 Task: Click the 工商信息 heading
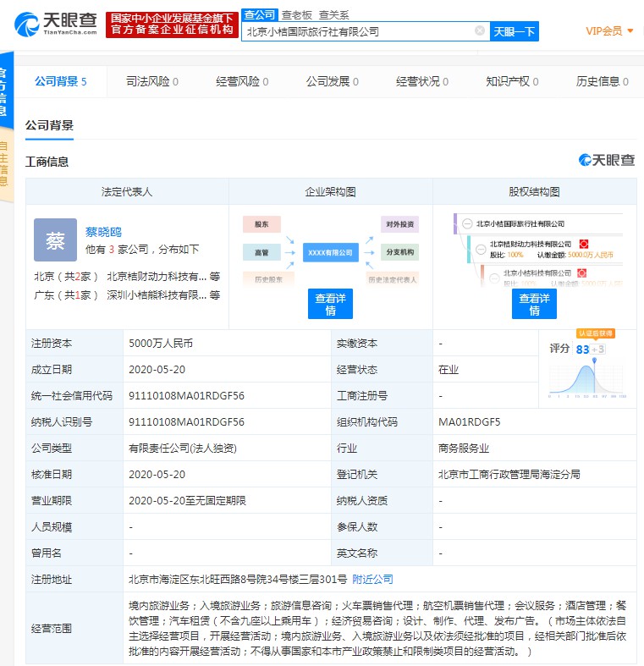tap(47, 162)
